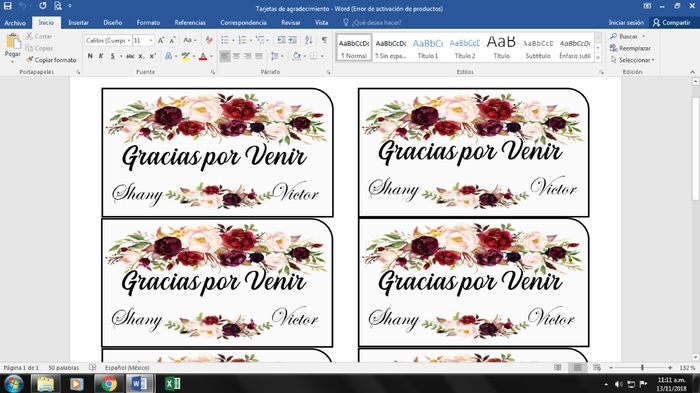Switch to the Read Mode view icon

(558, 368)
